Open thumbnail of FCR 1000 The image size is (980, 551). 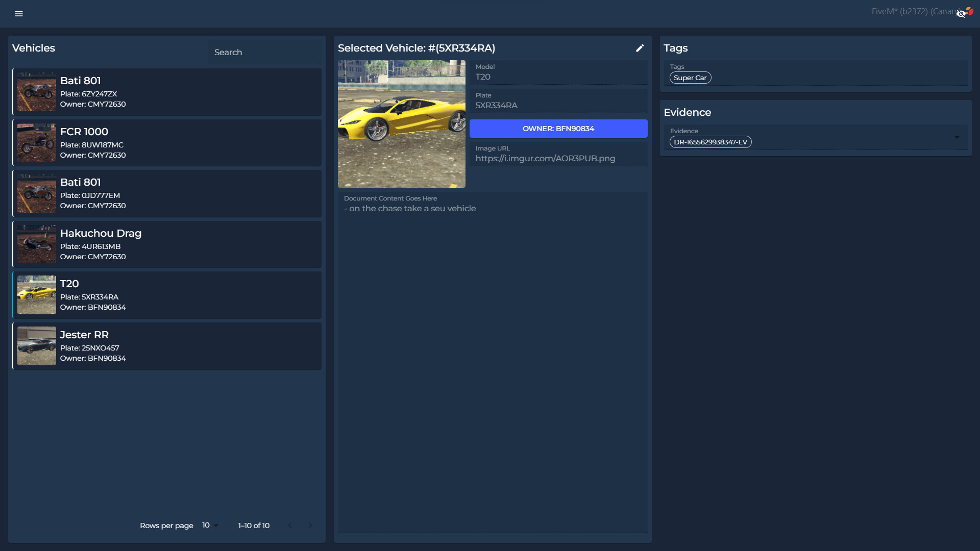(37, 143)
